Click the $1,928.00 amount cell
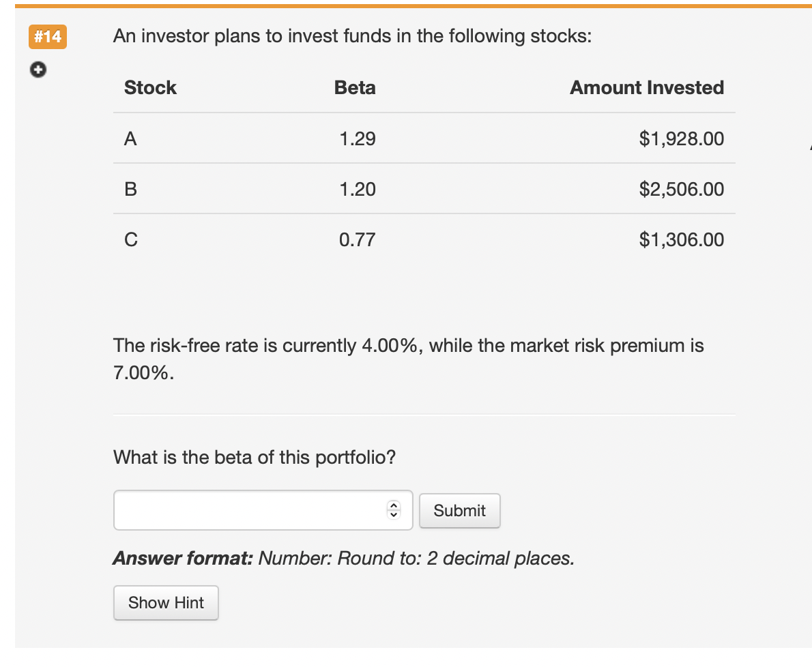The image size is (812, 667). (x=681, y=139)
